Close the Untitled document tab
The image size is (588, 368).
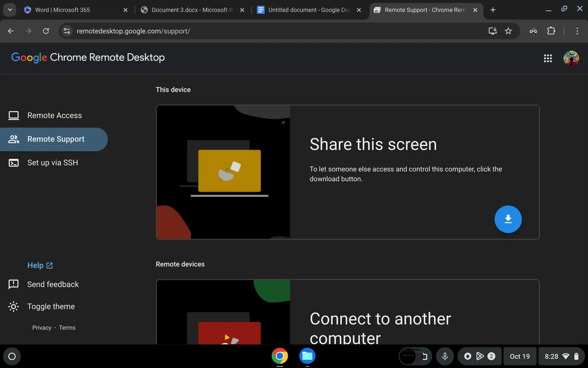[x=359, y=10]
